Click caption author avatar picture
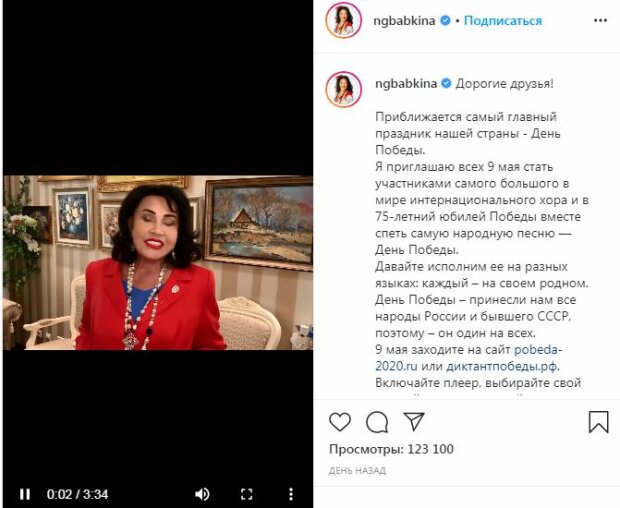Screen dimensions: 620x508 coord(344,89)
